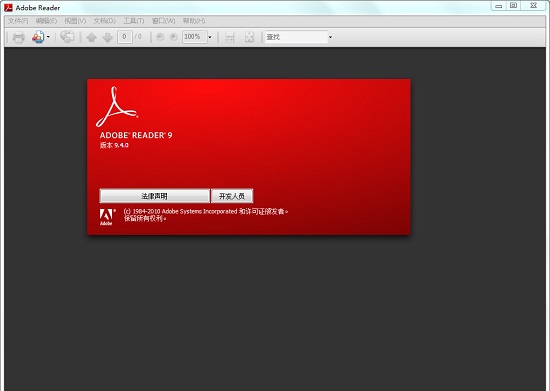Open the 帮助(H) menu

click(194, 21)
